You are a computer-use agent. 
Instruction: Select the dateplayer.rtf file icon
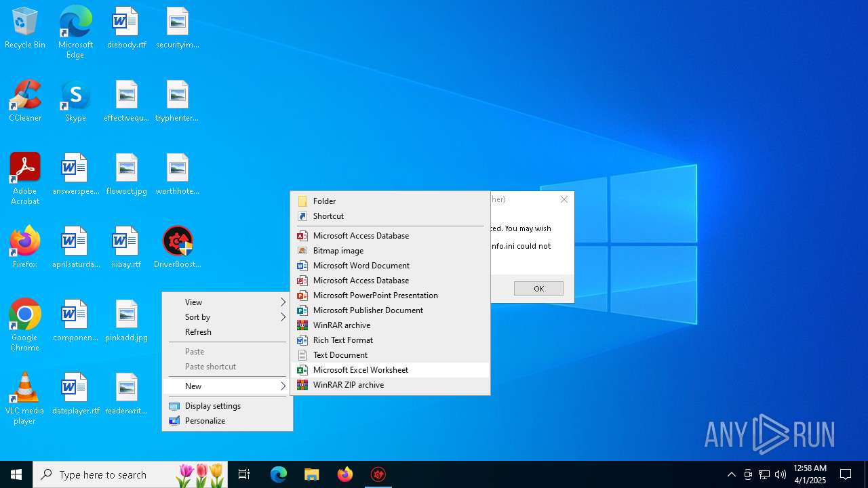75,394
